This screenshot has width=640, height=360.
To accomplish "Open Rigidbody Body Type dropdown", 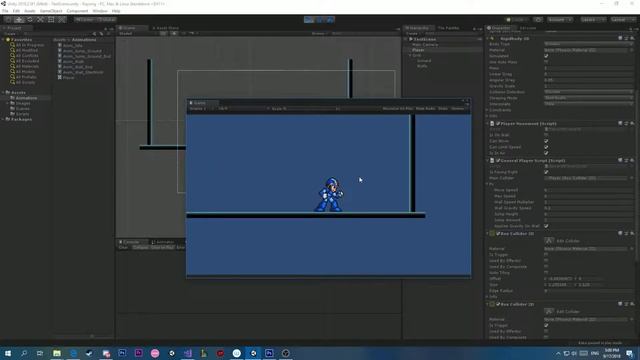I will [588, 44].
